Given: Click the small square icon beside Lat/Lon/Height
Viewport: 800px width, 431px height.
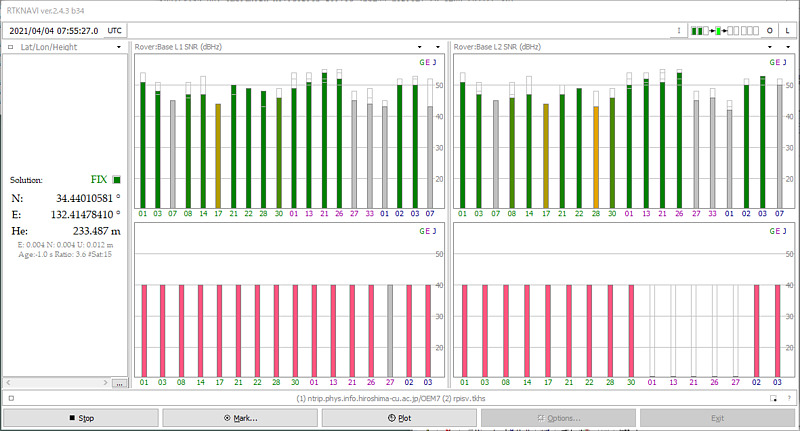Looking at the screenshot, I should coord(10,47).
